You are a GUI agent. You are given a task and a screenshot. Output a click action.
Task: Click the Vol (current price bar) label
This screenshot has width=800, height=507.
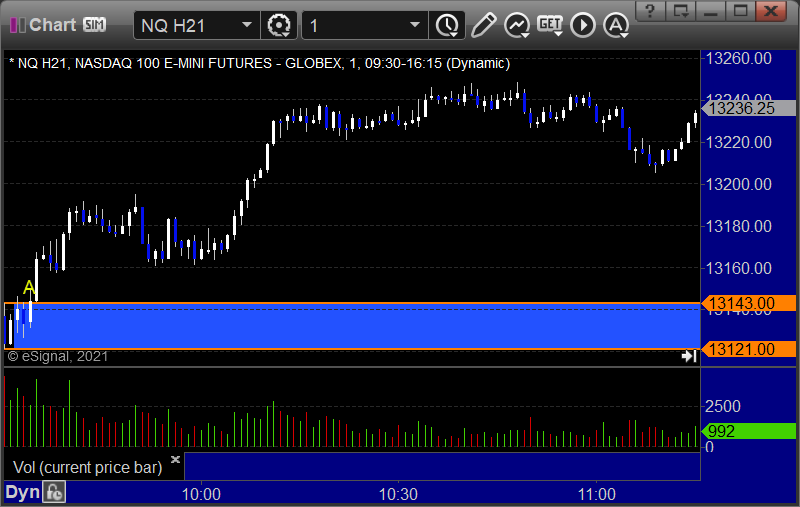click(x=87, y=467)
